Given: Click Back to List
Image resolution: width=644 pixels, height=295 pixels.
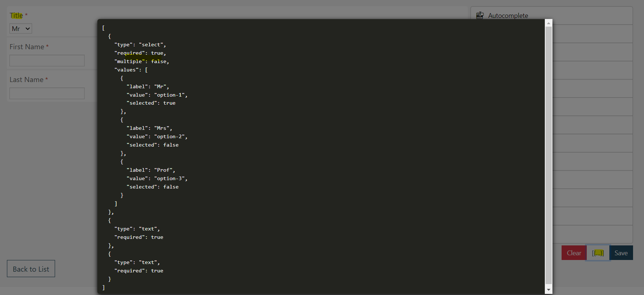Looking at the screenshot, I should pos(31,269).
